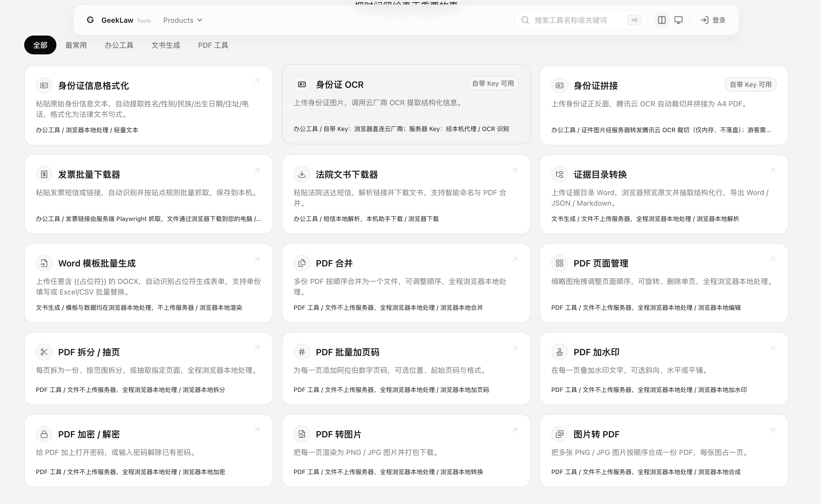Open the 身份证拼接 tool title
Viewport: 821px width, 504px height.
pyautogui.click(x=595, y=86)
